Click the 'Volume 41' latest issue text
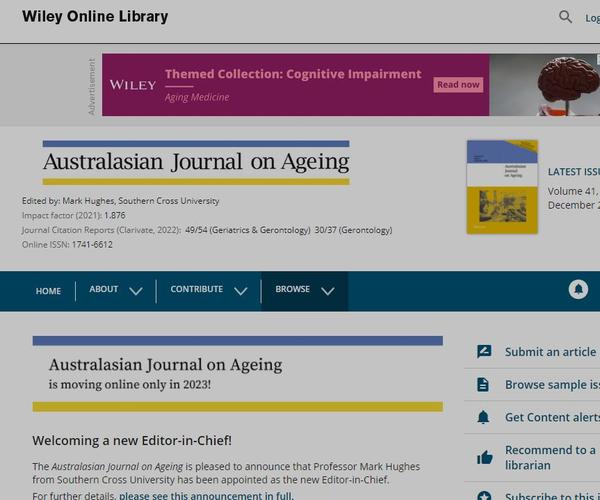The width and height of the screenshot is (600, 500). click(x=573, y=191)
